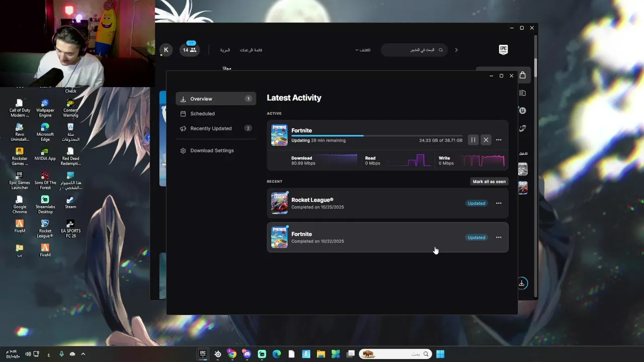Open Wallpaper Engine desktop shortcut
Viewport: 644px width, 362px height.
pos(45,108)
